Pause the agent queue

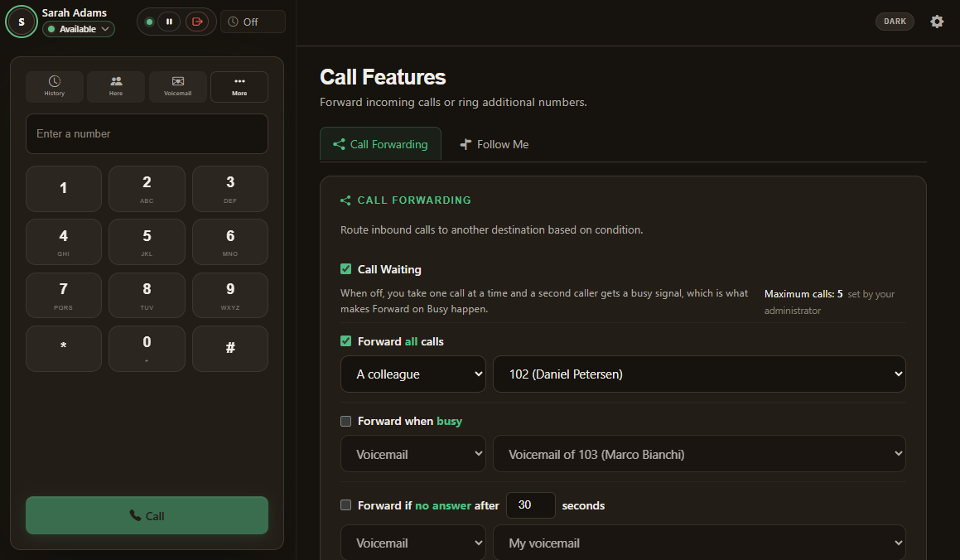[169, 22]
